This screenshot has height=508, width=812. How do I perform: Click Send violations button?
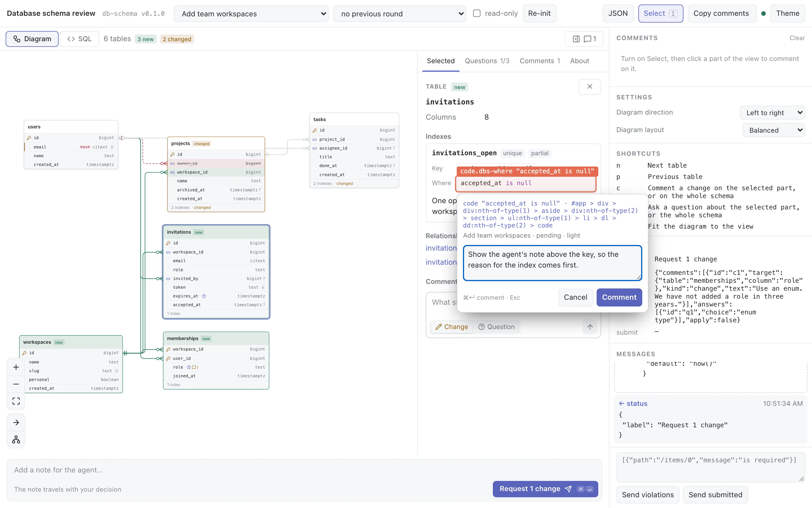click(x=648, y=494)
